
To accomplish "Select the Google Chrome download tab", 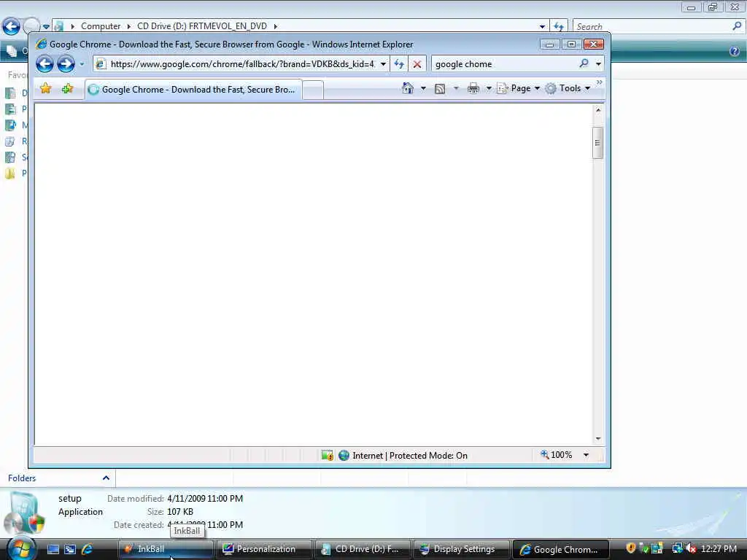I will 193,90.
